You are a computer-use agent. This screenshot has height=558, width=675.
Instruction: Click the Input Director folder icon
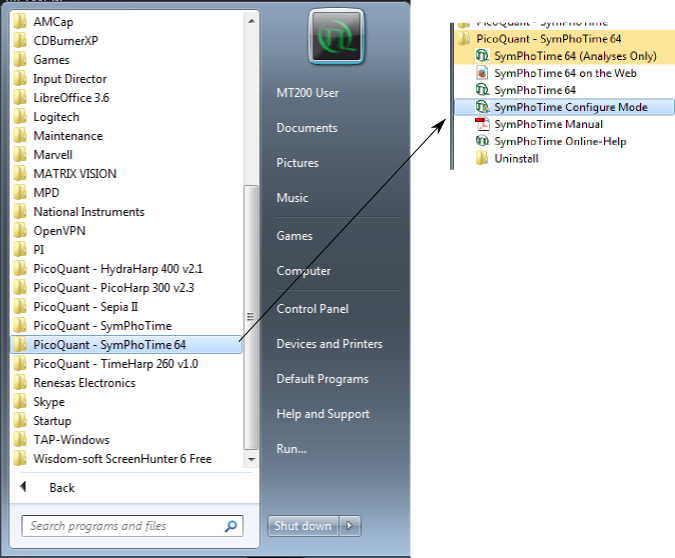click(x=20, y=78)
